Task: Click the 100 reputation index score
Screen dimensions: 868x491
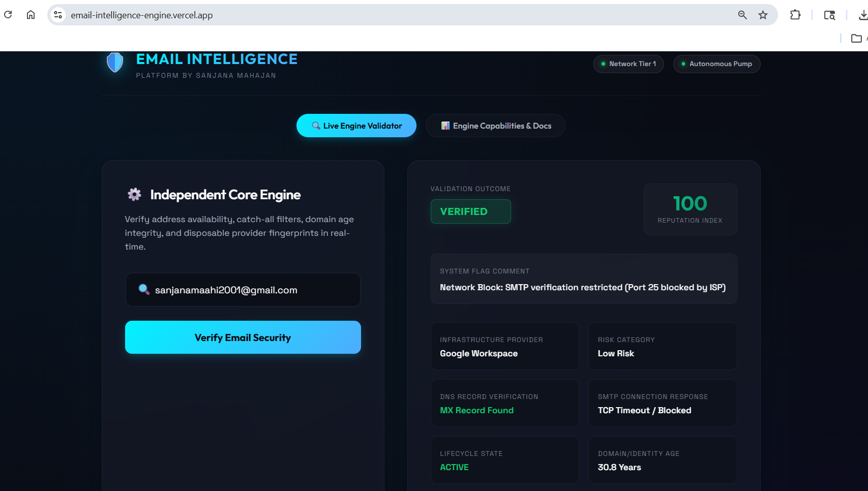Action: tap(690, 203)
